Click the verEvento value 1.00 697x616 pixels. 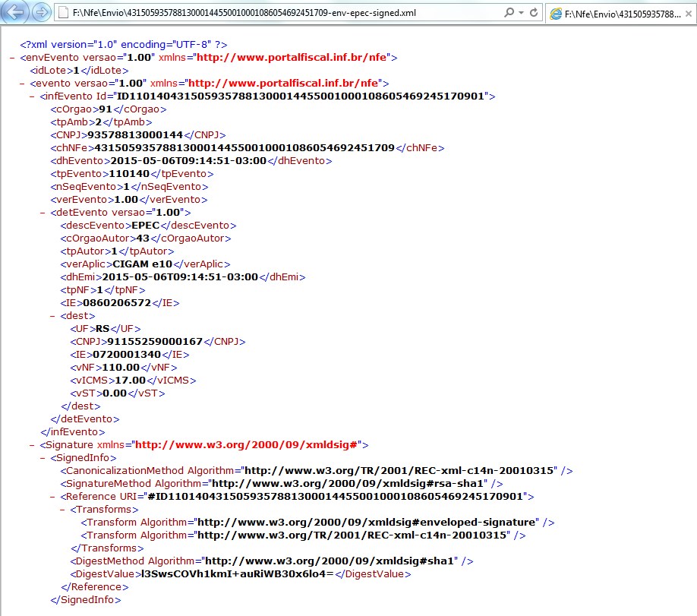click(126, 199)
